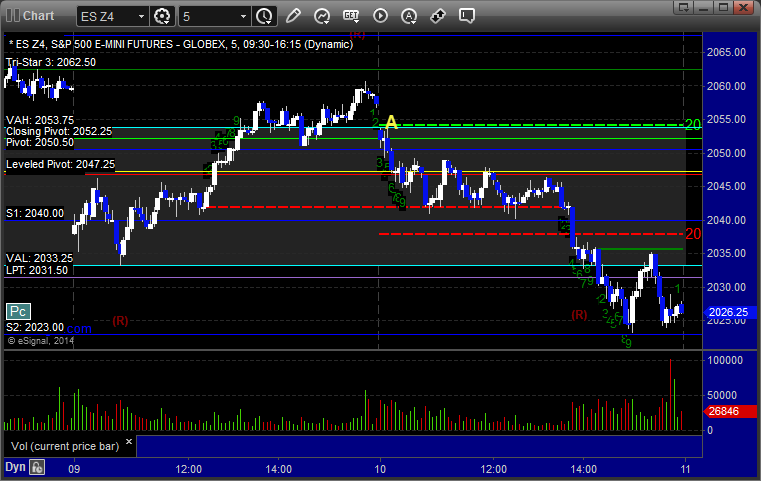Close the Vol (current price bar) tab
Image resolution: width=761 pixels, height=481 pixels.
pos(129,441)
